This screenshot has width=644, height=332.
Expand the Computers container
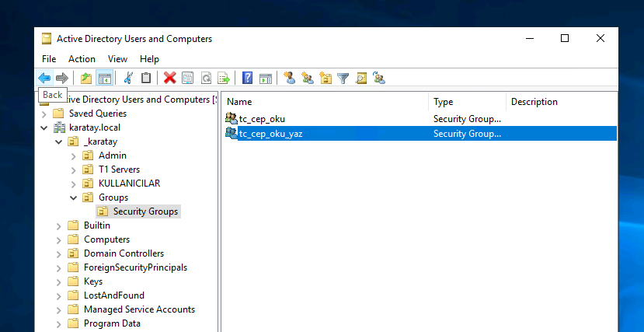(59, 240)
